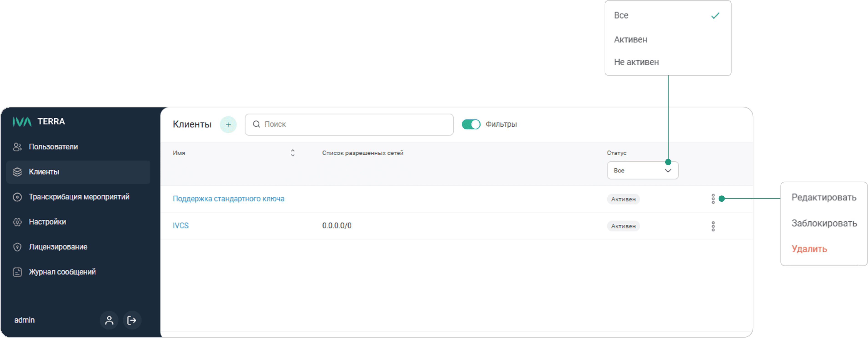868x338 pixels.
Task: Click the Users sidebar icon
Action: point(17,147)
